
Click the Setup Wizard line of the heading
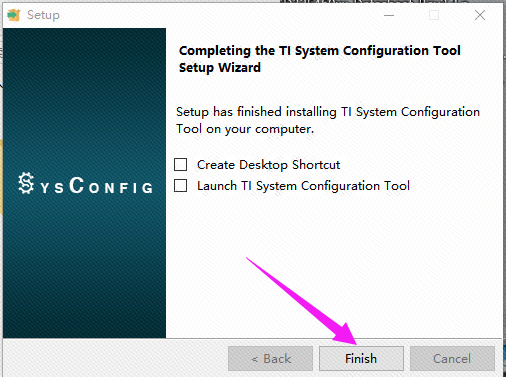pyautogui.click(x=220, y=68)
